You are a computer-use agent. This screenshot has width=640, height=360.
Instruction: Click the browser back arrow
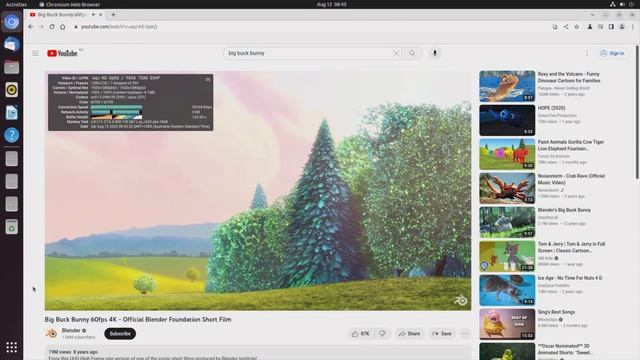31,27
